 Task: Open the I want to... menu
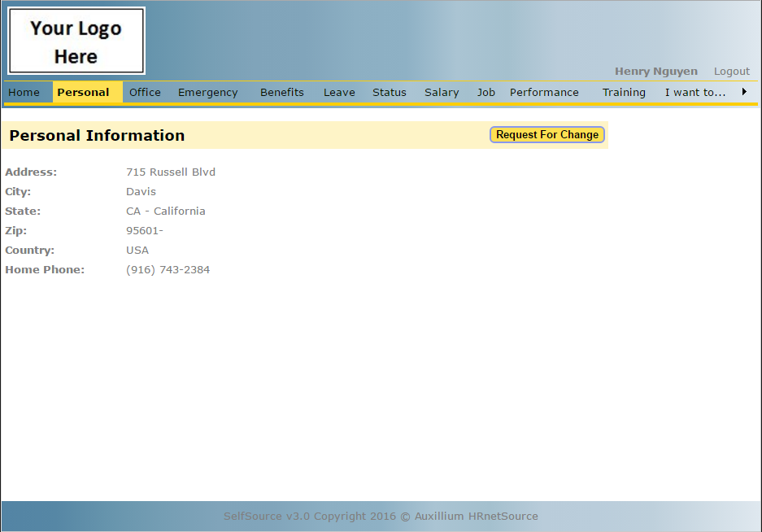pyautogui.click(x=695, y=93)
